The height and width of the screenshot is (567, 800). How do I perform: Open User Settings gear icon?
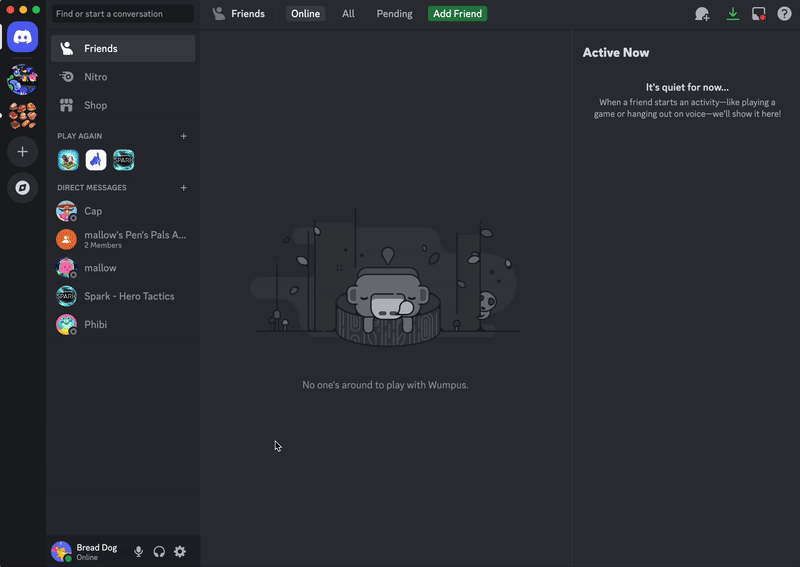[180, 551]
